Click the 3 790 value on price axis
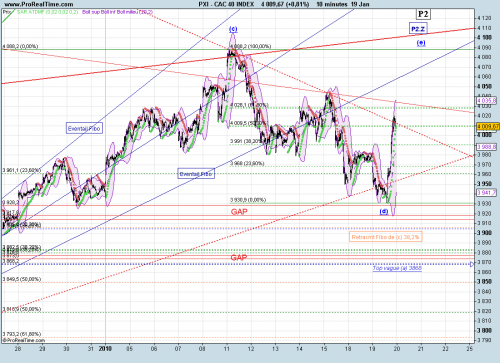The height and width of the screenshot is (363, 500). [484, 340]
